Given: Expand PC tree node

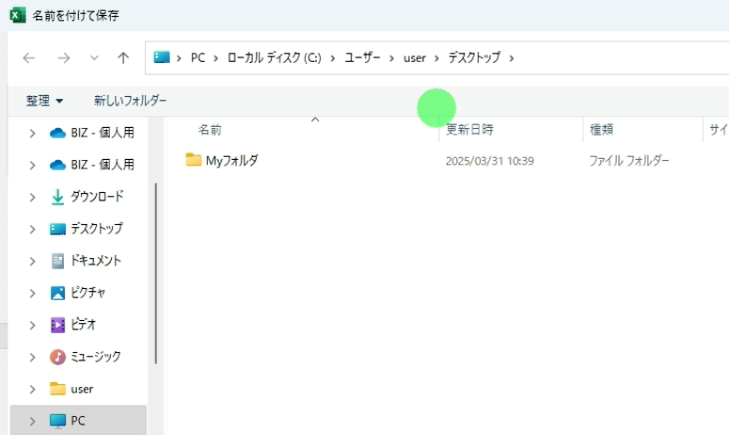Looking at the screenshot, I should 32,422.
